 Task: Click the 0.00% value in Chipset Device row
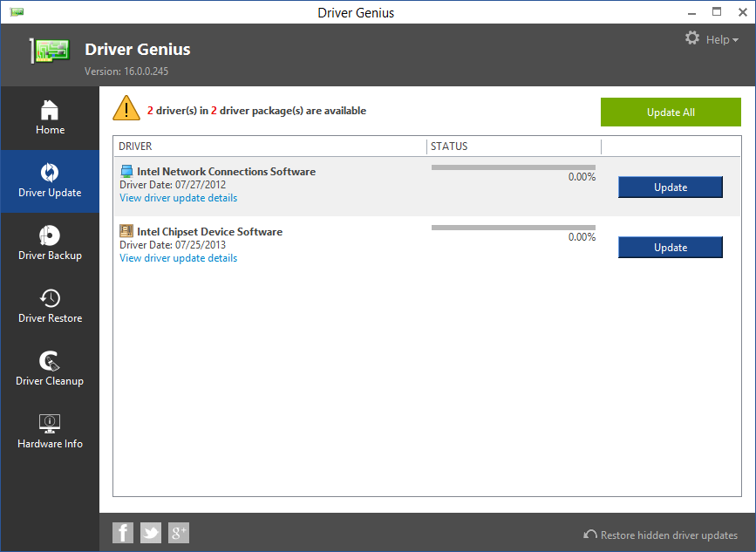(x=582, y=237)
